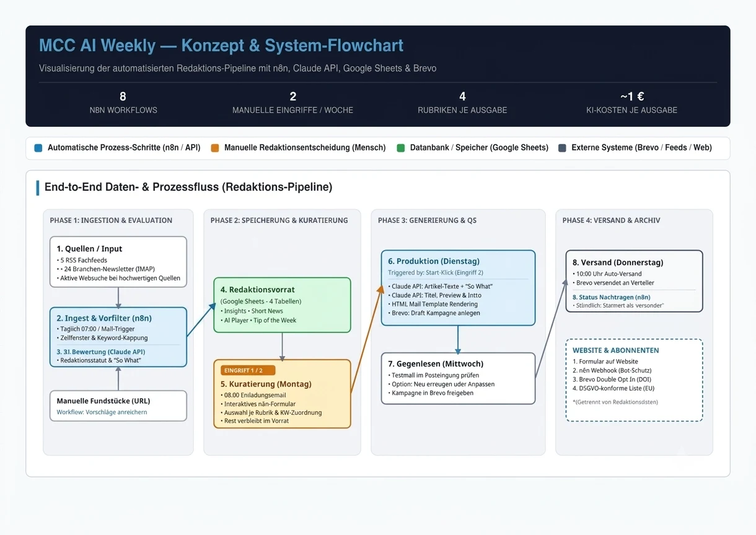Screen dimensions: 756x535
Task: Click the '*(Getrennt von Redaktionsdsten)' footnote
Action: point(615,402)
